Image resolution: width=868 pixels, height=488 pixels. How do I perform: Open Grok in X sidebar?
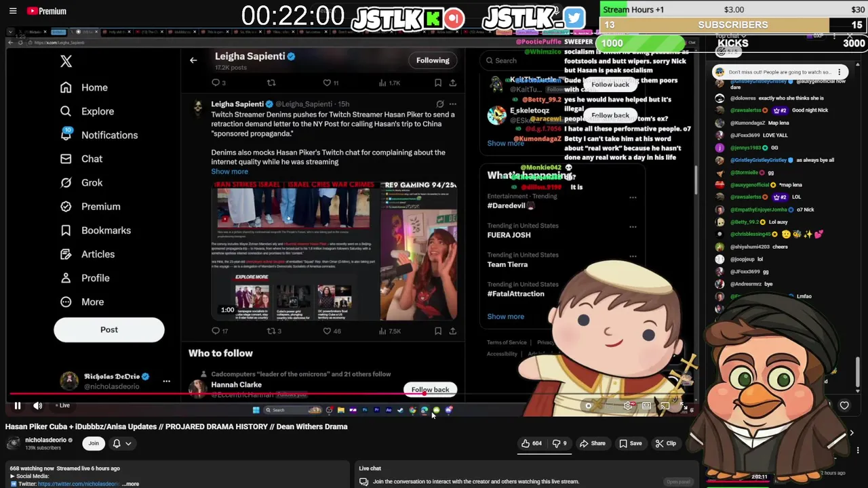[x=81, y=182]
